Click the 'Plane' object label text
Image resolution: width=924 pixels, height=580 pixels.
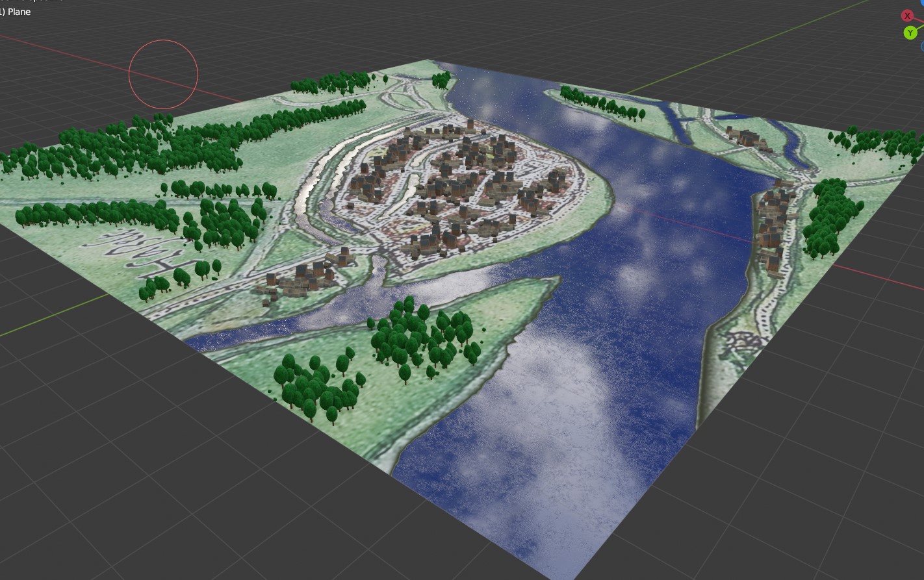(x=19, y=12)
